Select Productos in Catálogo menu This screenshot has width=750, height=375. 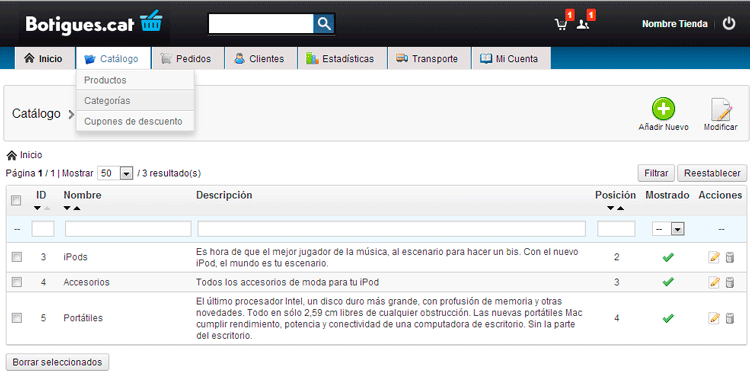click(x=135, y=80)
